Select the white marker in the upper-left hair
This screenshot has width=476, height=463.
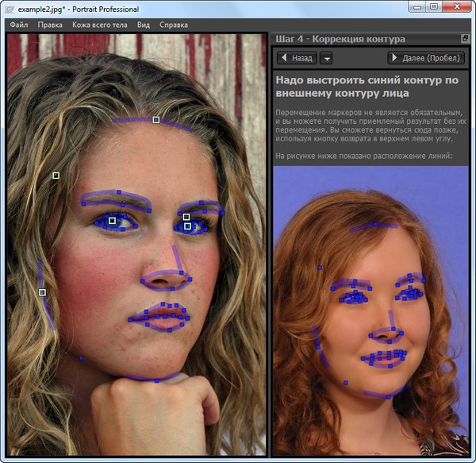(x=56, y=175)
